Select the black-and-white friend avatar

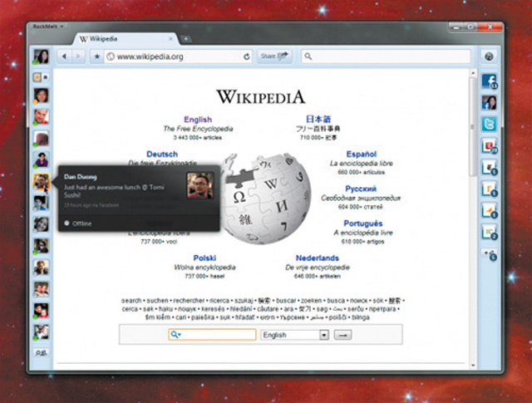[41, 224]
